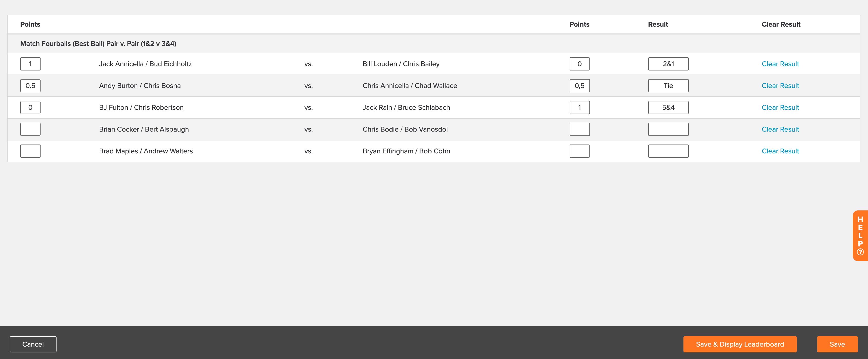Screen dimensions: 868x359
Task: Select the text Andy Burton / Chris Bosna
Action: coord(140,86)
